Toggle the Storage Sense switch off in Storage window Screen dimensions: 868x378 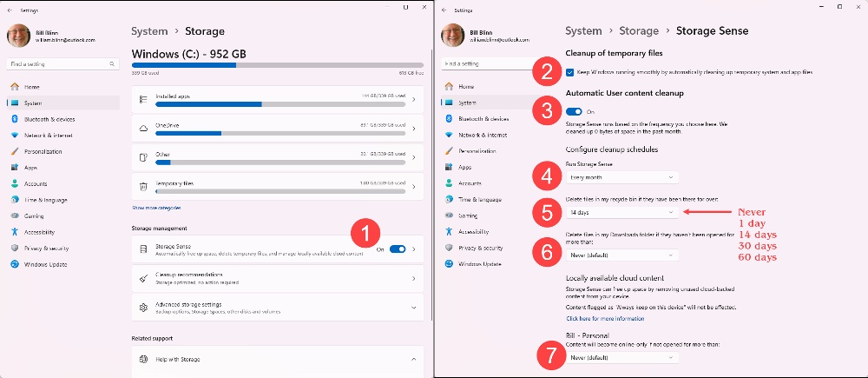398,249
